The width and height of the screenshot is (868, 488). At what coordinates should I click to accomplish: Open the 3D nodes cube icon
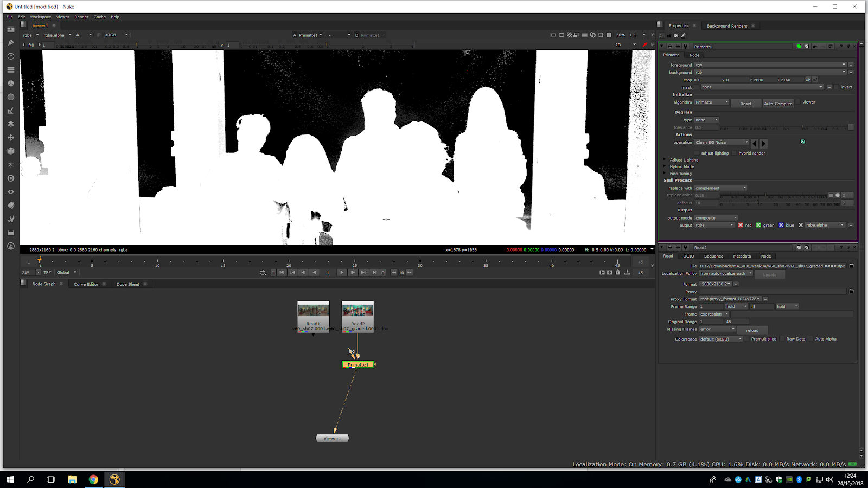11,151
